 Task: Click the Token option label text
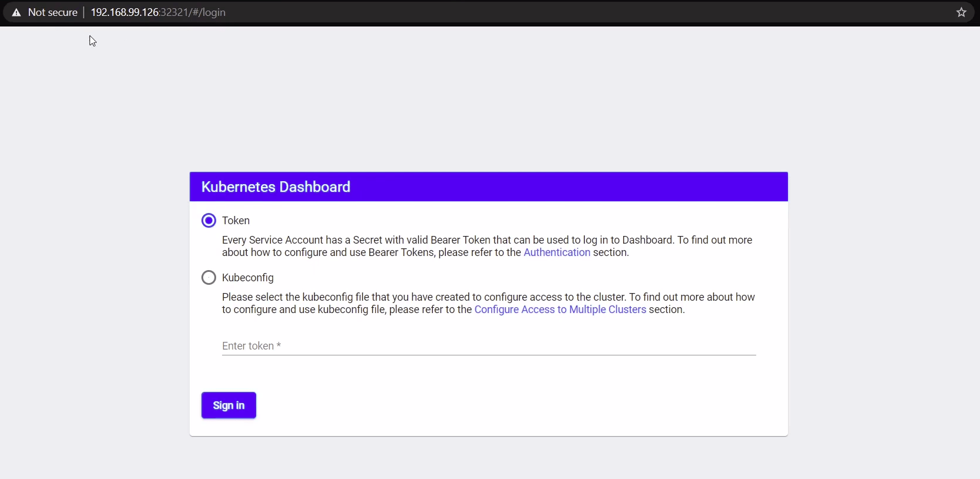[236, 221]
